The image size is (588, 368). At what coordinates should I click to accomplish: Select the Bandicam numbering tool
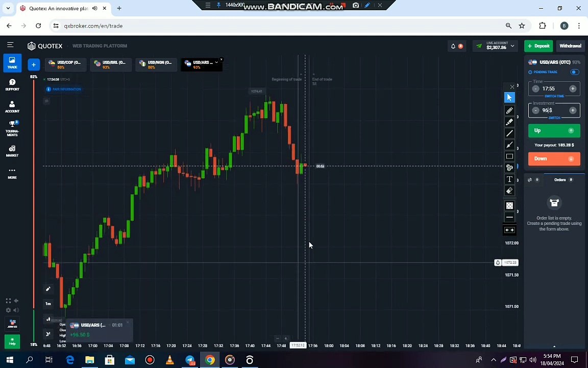[509, 168]
